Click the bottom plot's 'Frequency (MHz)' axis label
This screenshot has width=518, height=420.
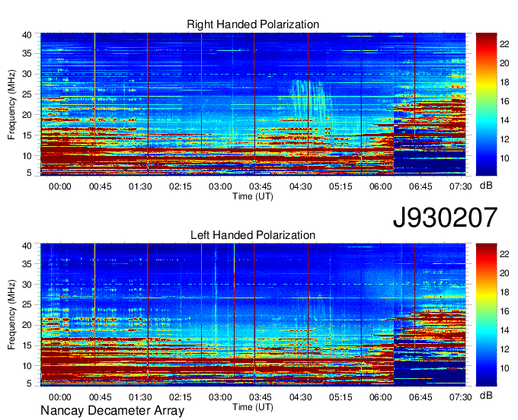tap(11, 315)
